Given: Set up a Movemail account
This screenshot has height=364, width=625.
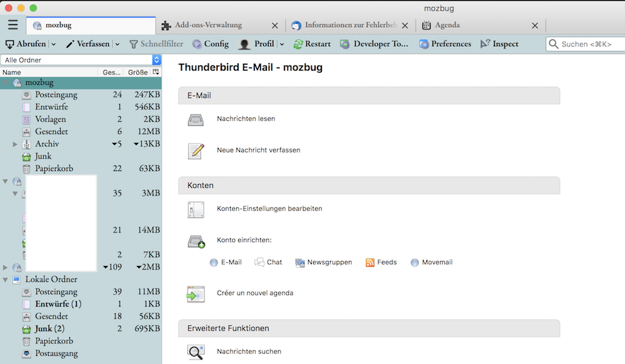Looking at the screenshot, I should click(x=432, y=262).
